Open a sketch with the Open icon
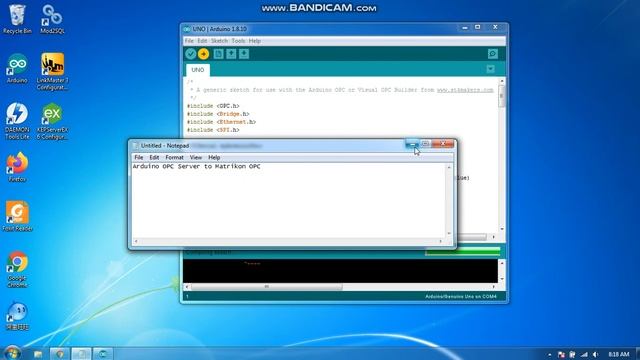 click(231, 54)
